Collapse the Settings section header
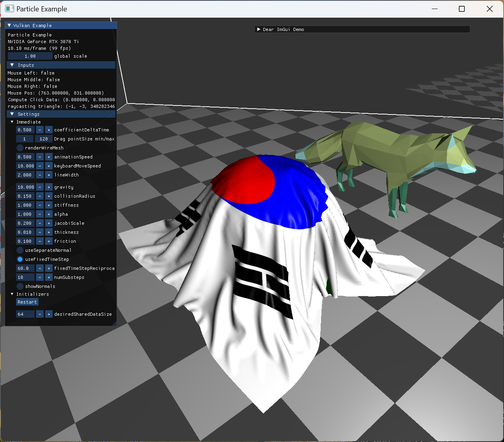The image size is (504, 442). point(61,114)
